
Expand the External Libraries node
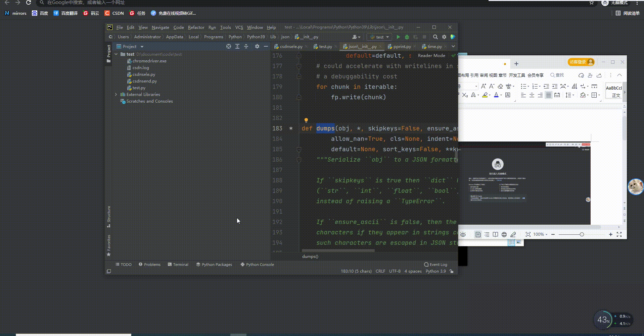click(x=116, y=95)
